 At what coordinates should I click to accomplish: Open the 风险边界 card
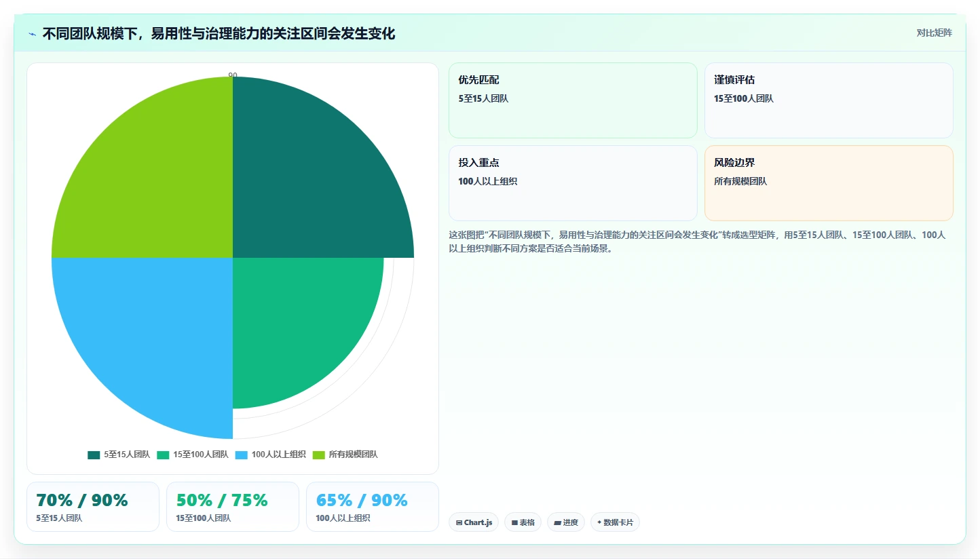(829, 183)
